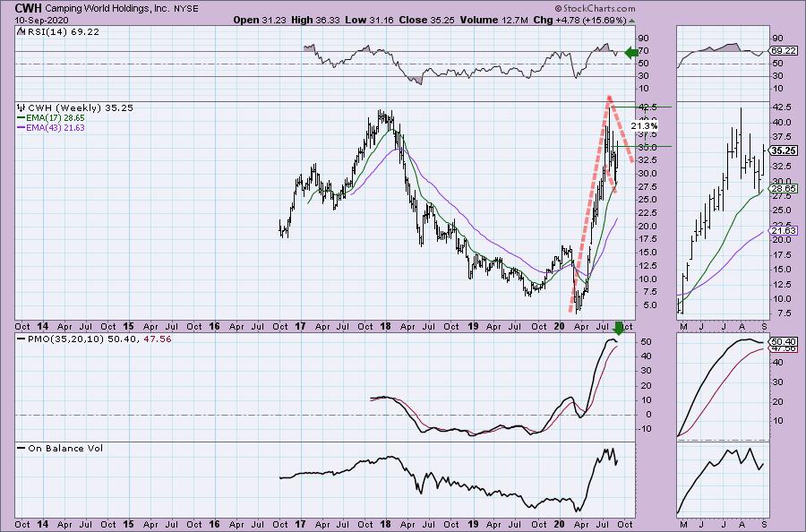Select the High 36.33 value

pyautogui.click(x=315, y=20)
